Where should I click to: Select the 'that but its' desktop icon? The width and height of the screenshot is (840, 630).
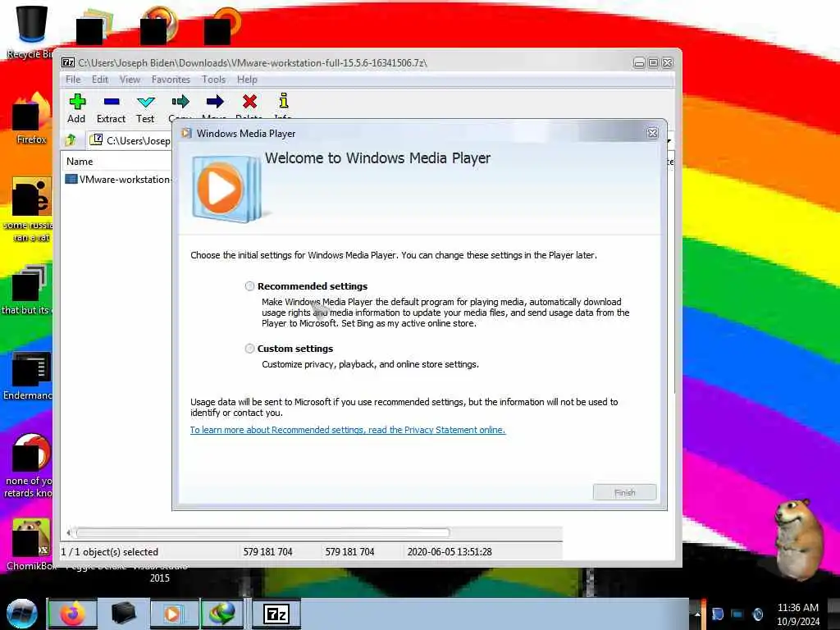point(28,290)
